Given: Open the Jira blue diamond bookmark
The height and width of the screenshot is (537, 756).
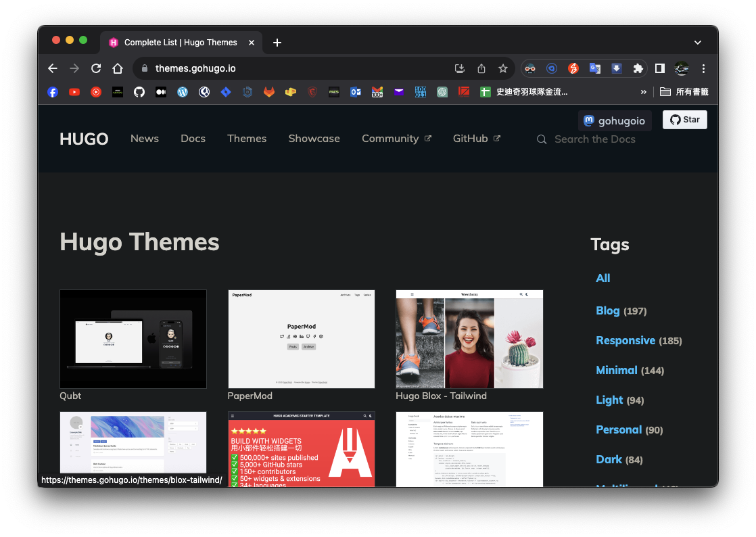Looking at the screenshot, I should (226, 92).
